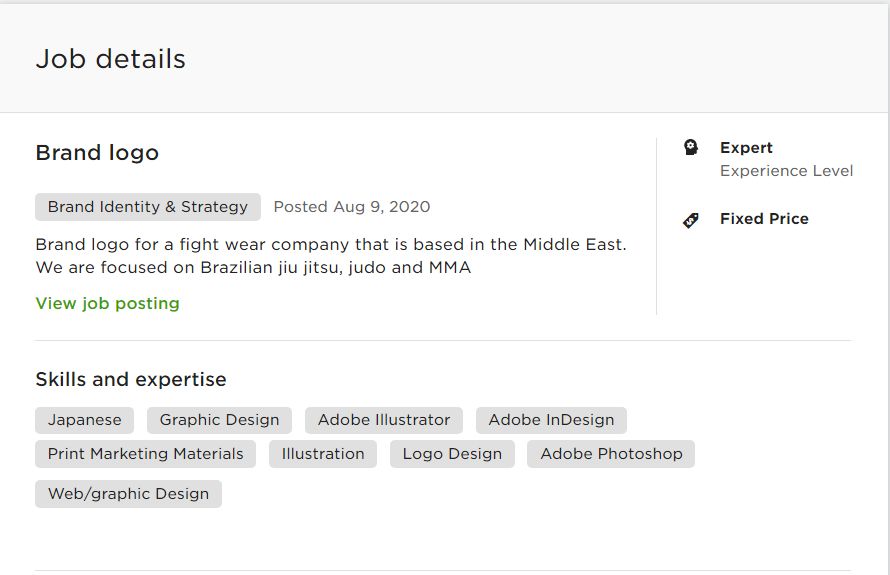Image resolution: width=890 pixels, height=575 pixels.
Task: Select the Graphic Design skill tag
Action: coord(219,420)
